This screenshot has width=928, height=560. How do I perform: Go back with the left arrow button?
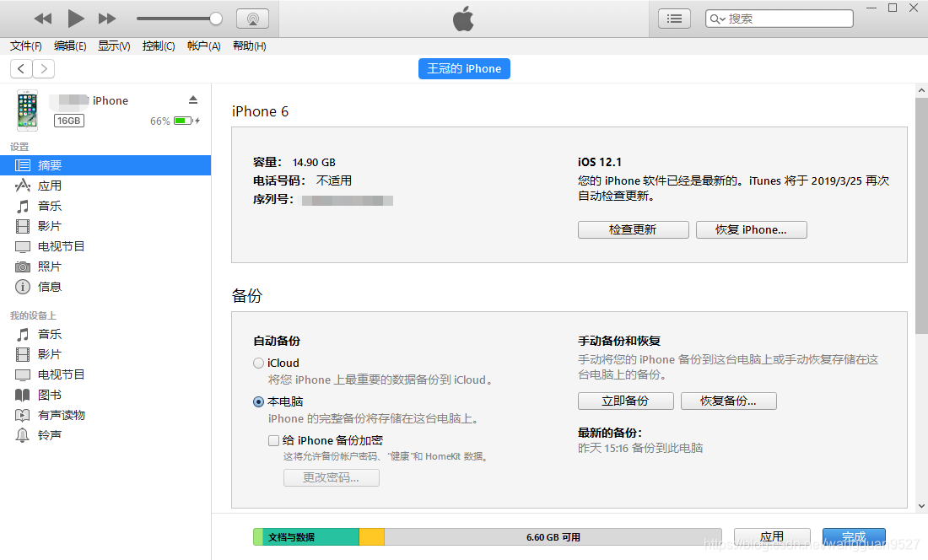(21, 68)
